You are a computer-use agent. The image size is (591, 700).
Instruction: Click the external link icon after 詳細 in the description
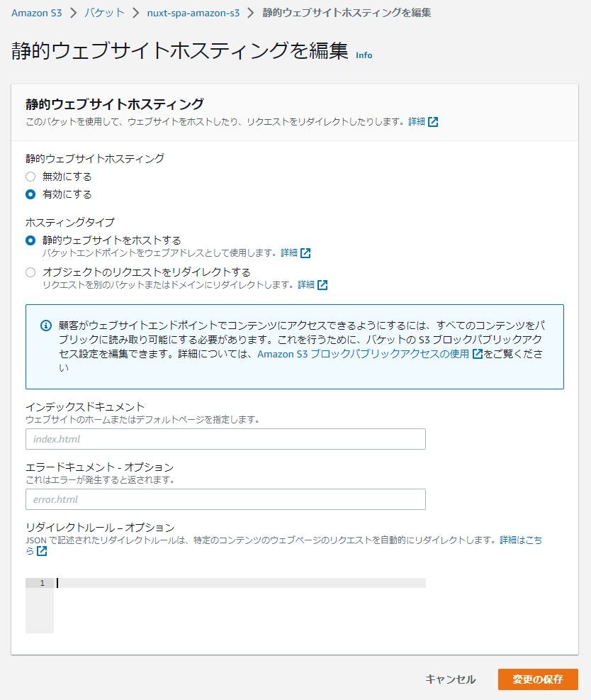(x=432, y=121)
